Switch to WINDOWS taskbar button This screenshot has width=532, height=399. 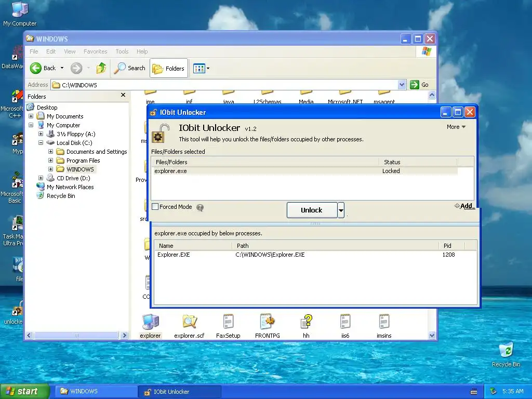[x=96, y=392]
